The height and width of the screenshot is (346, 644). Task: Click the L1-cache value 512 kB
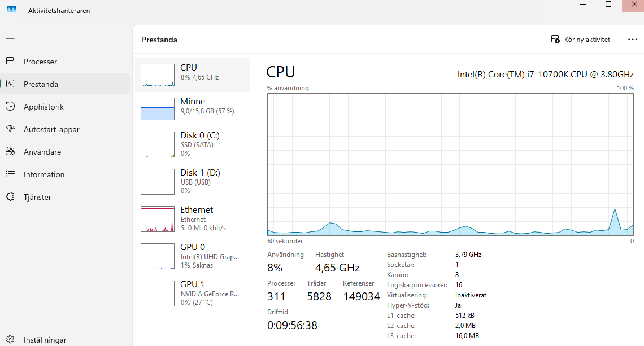pos(465,316)
